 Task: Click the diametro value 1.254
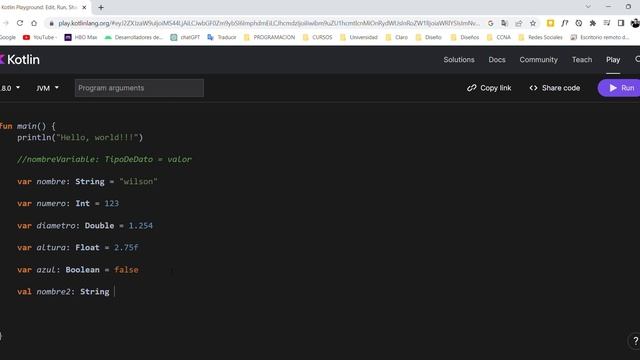[140, 226]
